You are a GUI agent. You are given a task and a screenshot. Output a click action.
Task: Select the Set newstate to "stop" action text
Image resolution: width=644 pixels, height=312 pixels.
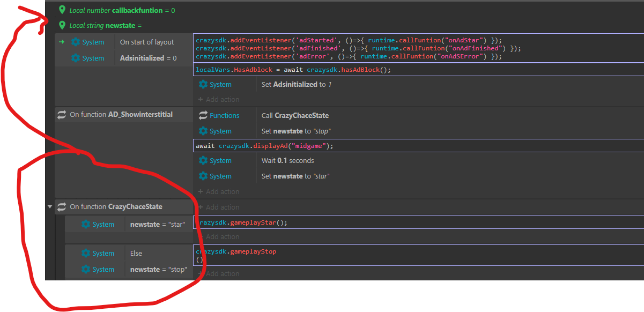tap(296, 131)
